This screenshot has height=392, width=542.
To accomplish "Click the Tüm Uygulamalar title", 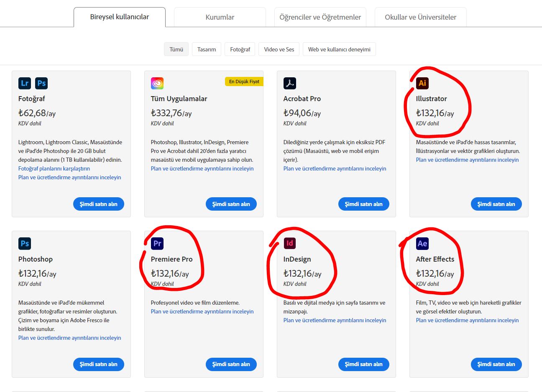I will 179,99.
